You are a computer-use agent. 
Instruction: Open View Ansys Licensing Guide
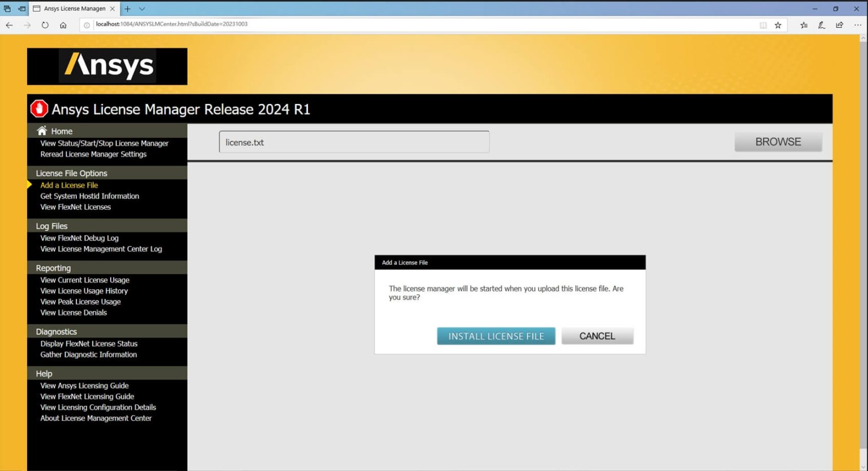click(84, 386)
